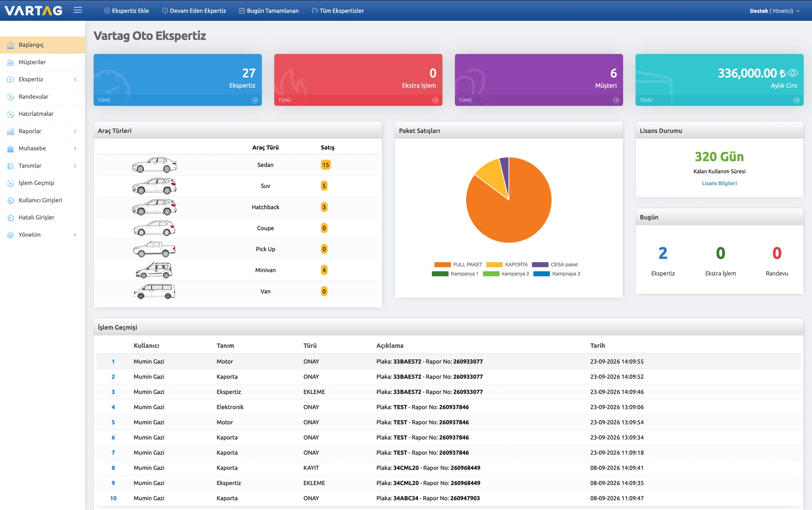The width and height of the screenshot is (812, 510).
Task: Expand the Muhasebe sidebar submenu
Action: tap(75, 148)
